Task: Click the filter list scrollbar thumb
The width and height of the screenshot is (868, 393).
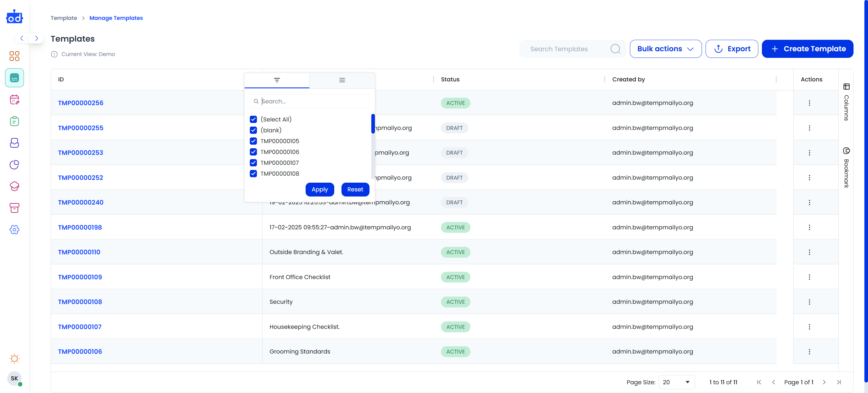Action: tap(373, 124)
